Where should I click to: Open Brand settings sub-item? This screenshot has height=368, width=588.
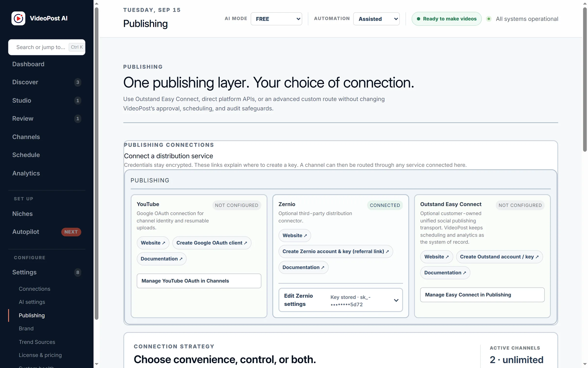26,329
